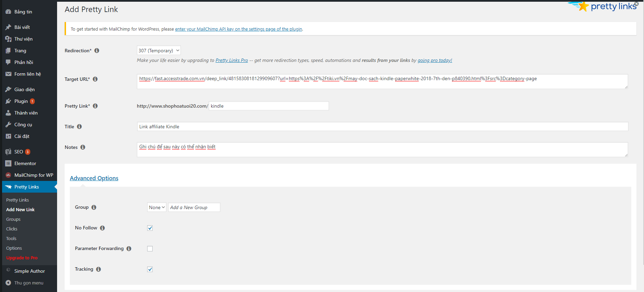The height and width of the screenshot is (292, 644).
Task: Open the Simple Author menu
Action: tap(30, 271)
